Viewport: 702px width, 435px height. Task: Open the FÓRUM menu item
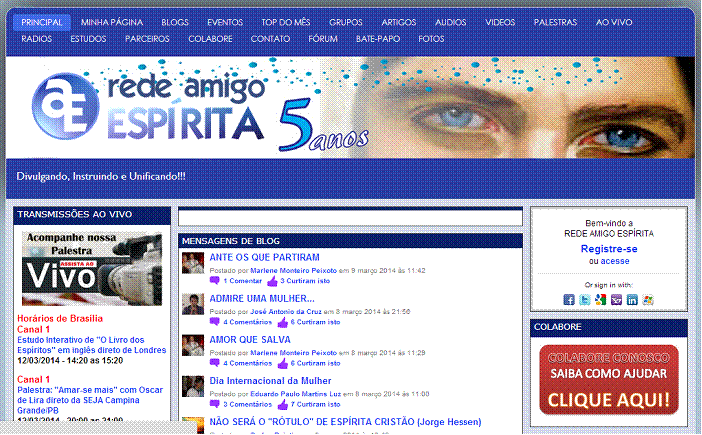point(323,39)
